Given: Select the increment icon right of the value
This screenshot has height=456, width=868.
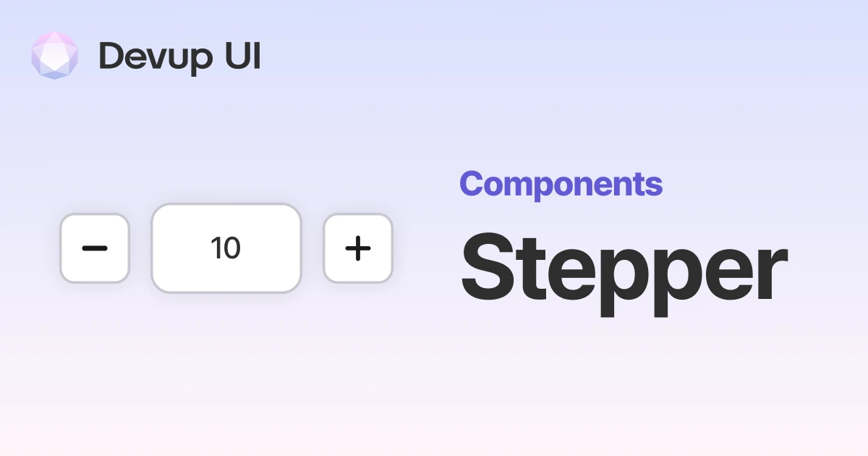Looking at the screenshot, I should pyautogui.click(x=357, y=248).
